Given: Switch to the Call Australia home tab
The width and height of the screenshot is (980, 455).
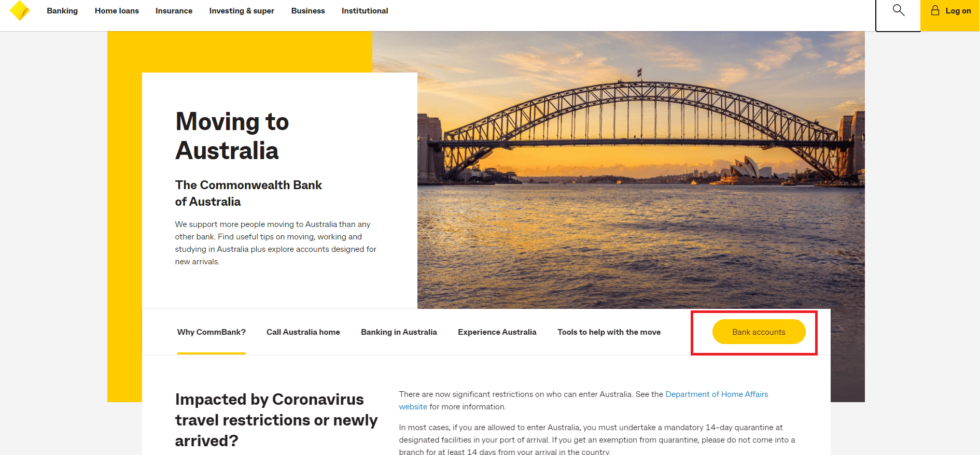Looking at the screenshot, I should (303, 332).
